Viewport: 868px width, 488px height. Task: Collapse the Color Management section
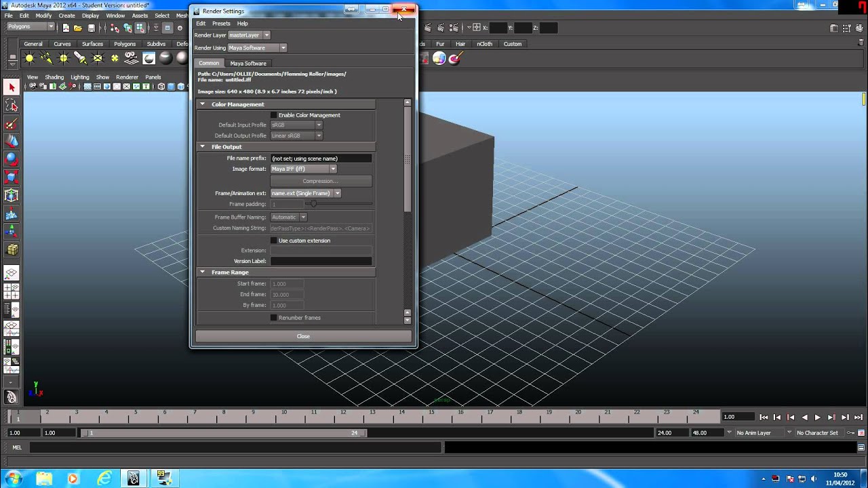(x=202, y=104)
